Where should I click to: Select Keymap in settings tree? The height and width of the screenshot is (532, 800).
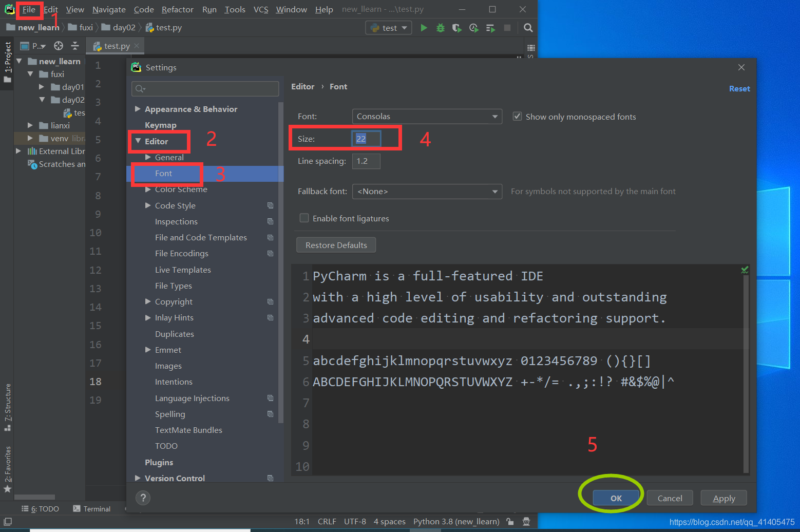tap(160, 125)
